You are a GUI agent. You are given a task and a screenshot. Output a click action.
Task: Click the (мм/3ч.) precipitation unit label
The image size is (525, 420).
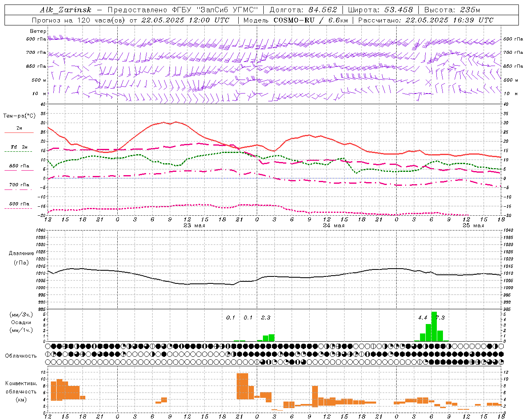(x=21, y=315)
